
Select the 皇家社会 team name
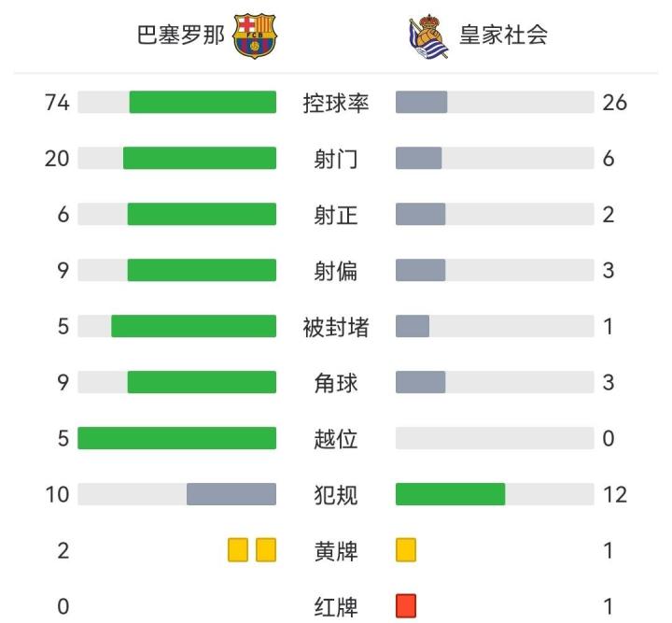[x=503, y=35]
